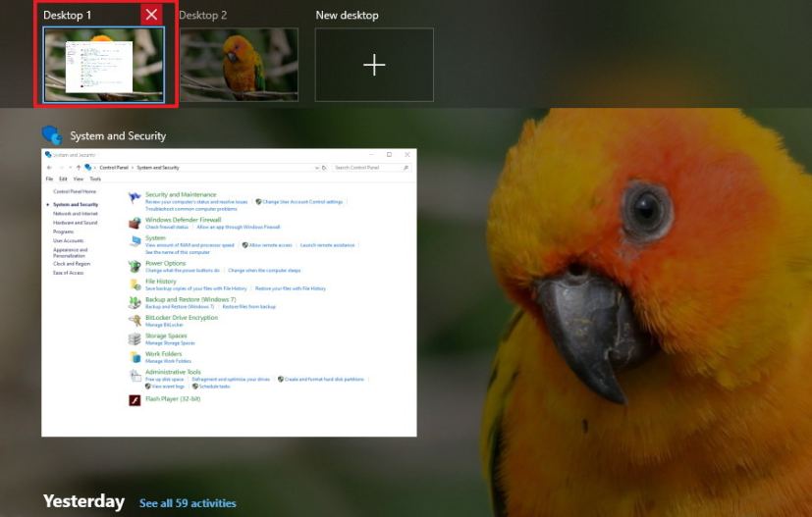Click the Up arrow in Control Panel address bar
Image resolution: width=812 pixels, height=517 pixels.
coord(79,168)
